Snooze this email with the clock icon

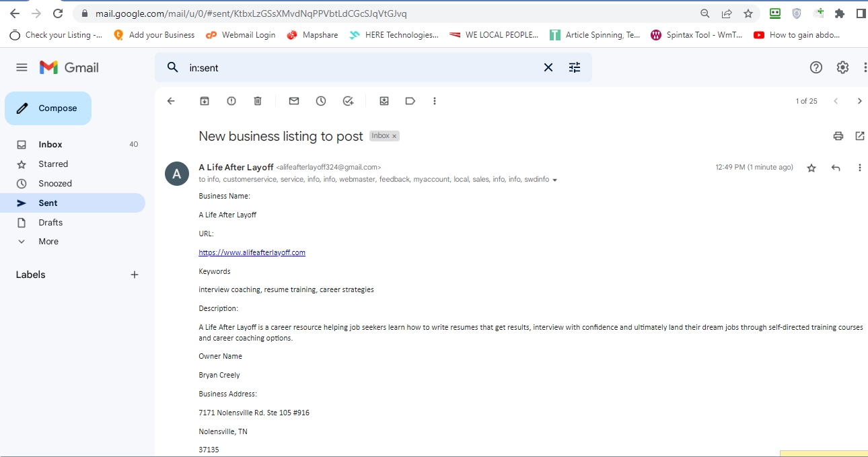coord(321,101)
